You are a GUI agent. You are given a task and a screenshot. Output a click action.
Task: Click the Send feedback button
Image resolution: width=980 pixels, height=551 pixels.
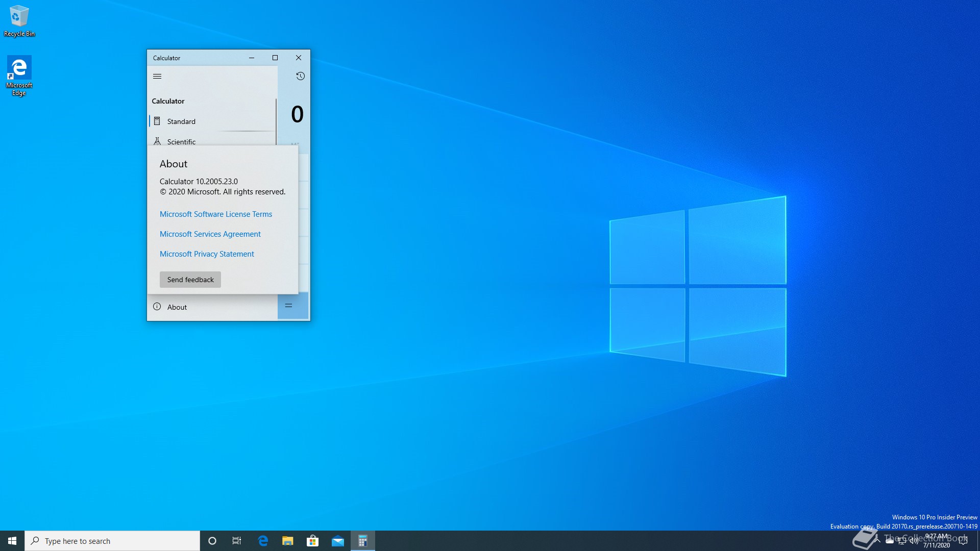tap(190, 280)
